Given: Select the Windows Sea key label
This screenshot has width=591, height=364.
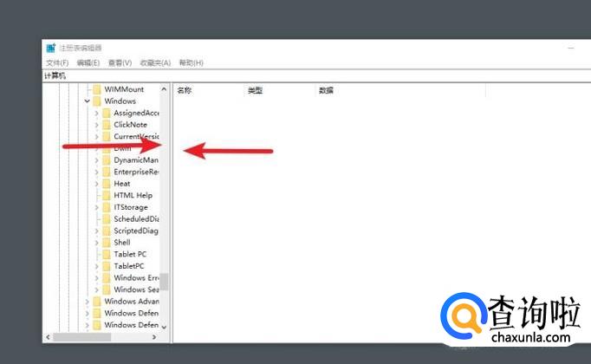Looking at the screenshot, I should pyautogui.click(x=136, y=289).
